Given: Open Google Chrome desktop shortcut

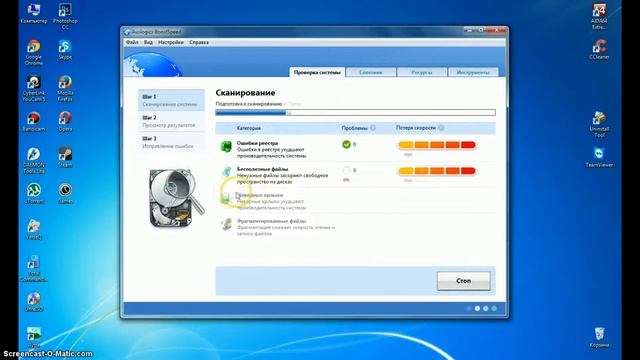Looking at the screenshot, I should 33,53.
